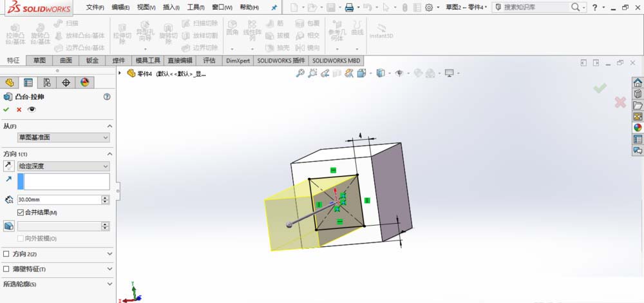This screenshot has width=644, height=303.
Task: Open the 插入 menu
Action: coord(171,7)
